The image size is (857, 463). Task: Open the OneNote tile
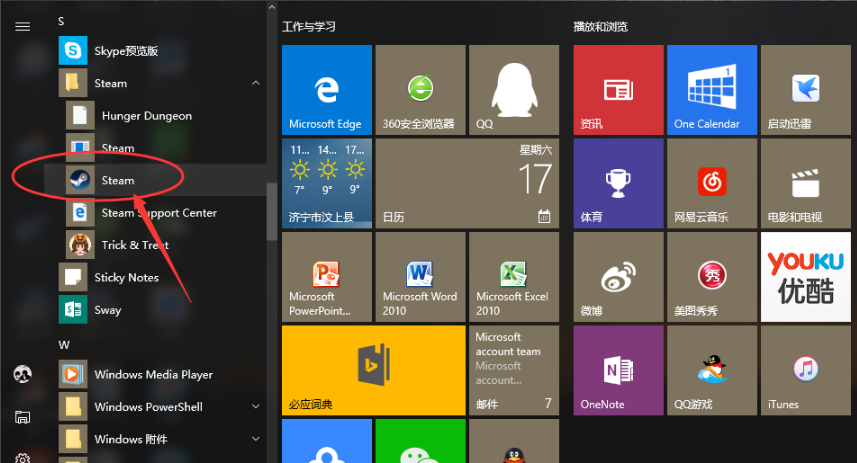tap(618, 370)
